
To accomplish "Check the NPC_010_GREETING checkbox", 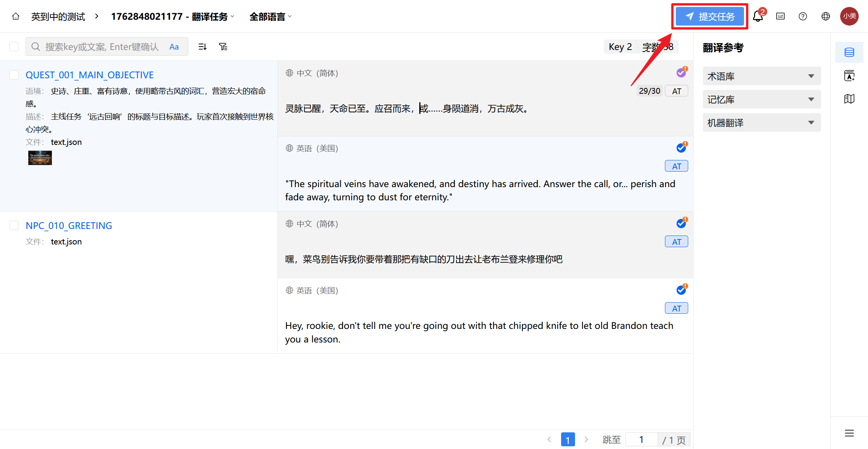I will pyautogui.click(x=14, y=225).
